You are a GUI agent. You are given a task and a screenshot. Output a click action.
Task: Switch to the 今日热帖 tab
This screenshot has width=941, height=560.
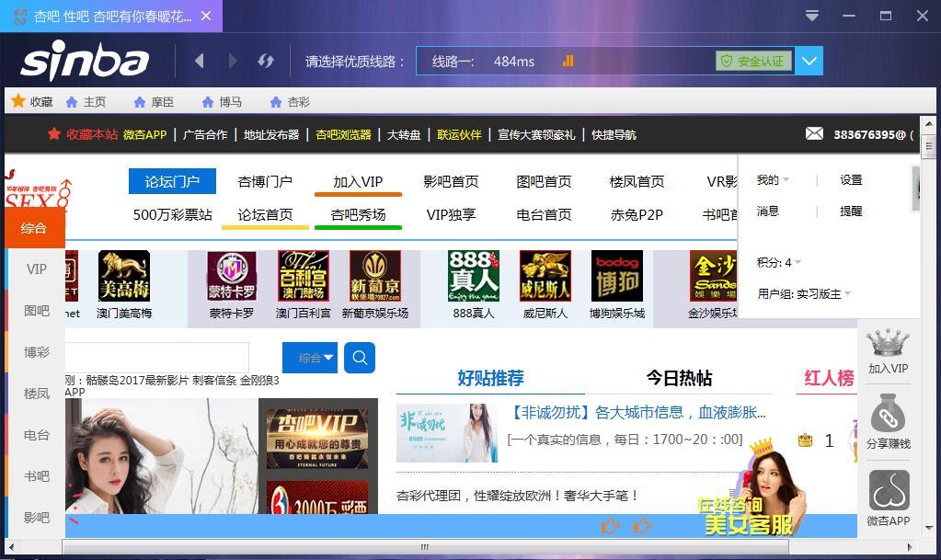[x=679, y=378]
